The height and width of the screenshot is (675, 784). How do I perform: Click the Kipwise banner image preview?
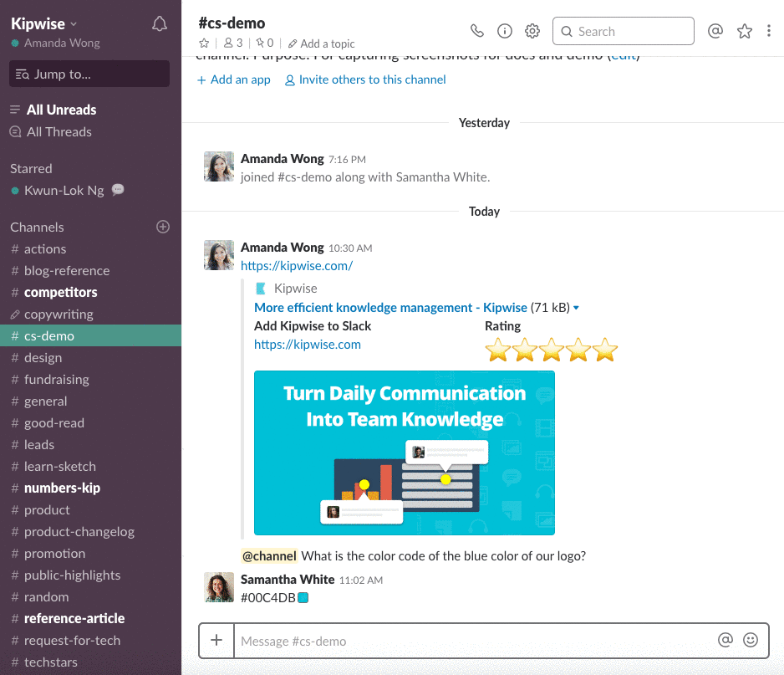[x=404, y=453]
